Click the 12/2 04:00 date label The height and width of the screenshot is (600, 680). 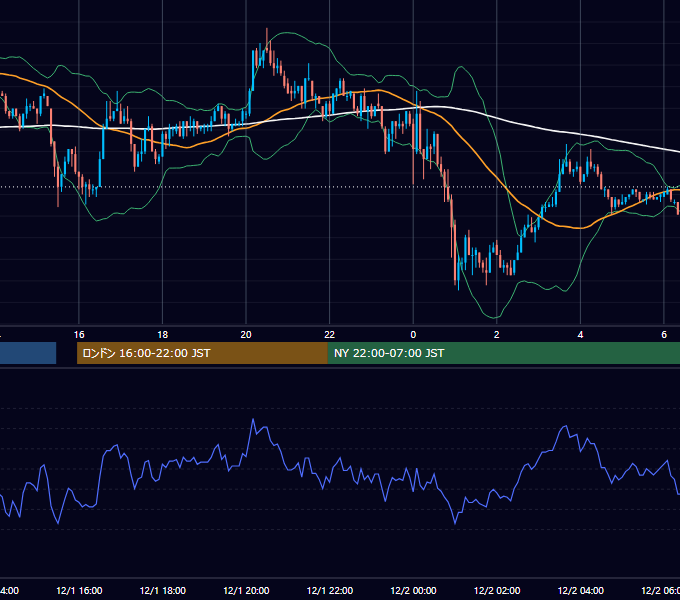click(x=581, y=591)
